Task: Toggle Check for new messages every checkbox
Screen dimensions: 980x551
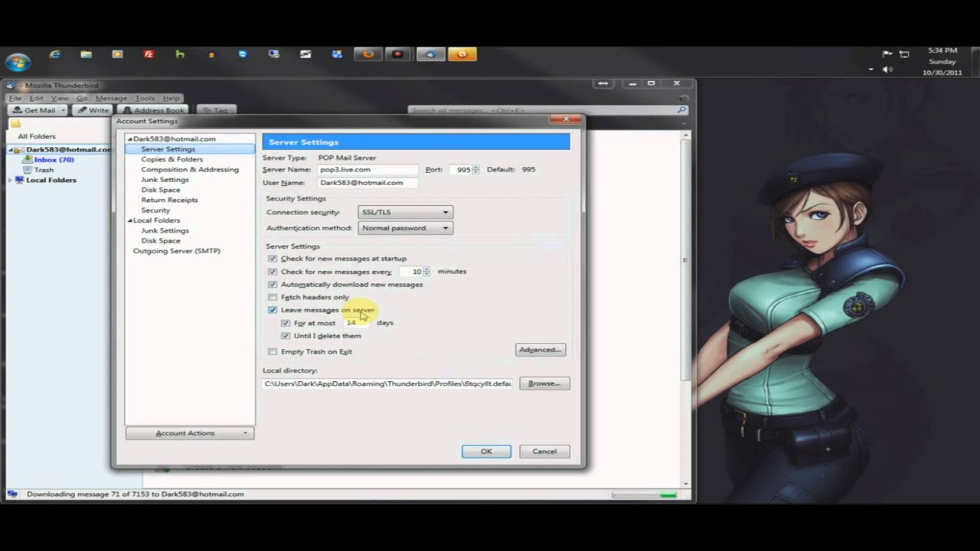Action: coord(273,272)
